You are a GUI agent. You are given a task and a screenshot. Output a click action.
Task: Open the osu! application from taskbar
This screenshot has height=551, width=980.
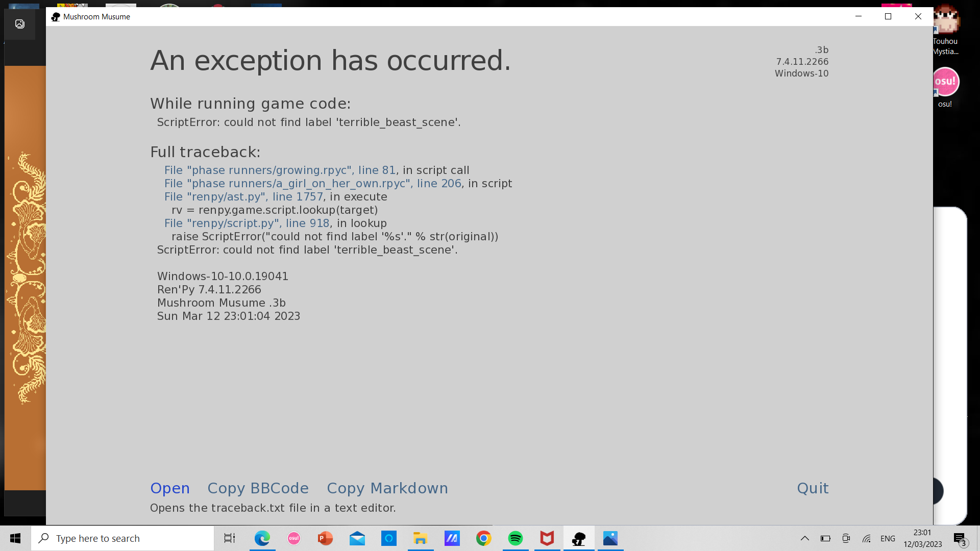(293, 538)
